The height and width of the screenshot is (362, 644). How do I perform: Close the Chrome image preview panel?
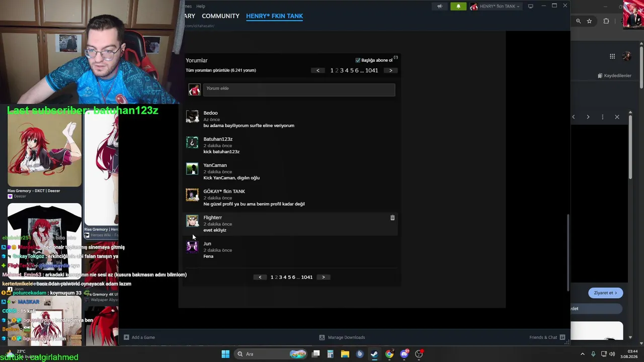click(617, 117)
